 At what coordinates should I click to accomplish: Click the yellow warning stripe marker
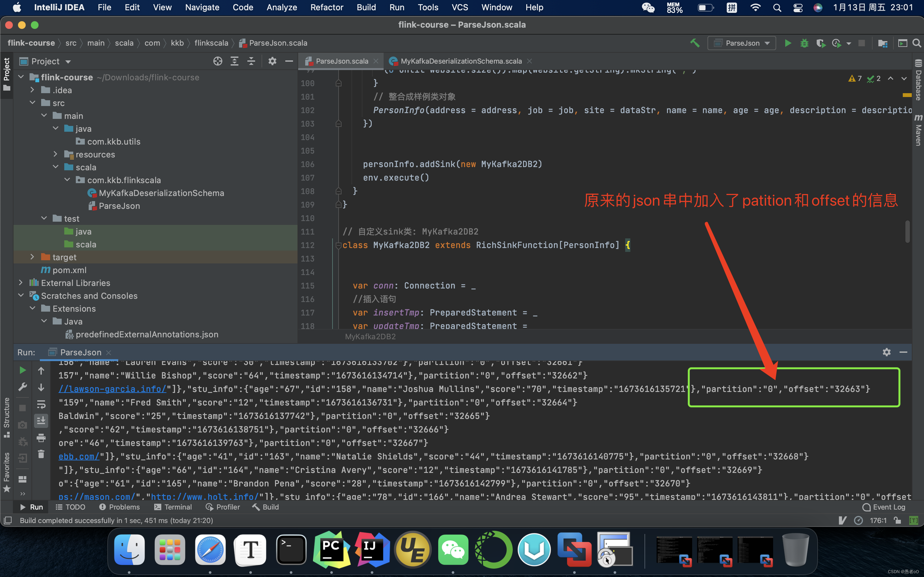click(907, 95)
